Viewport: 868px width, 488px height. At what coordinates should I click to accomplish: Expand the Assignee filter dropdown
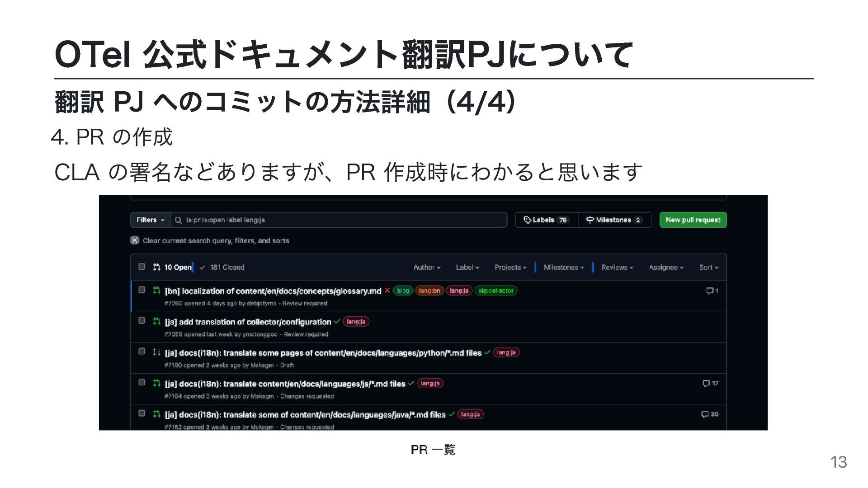click(x=666, y=267)
